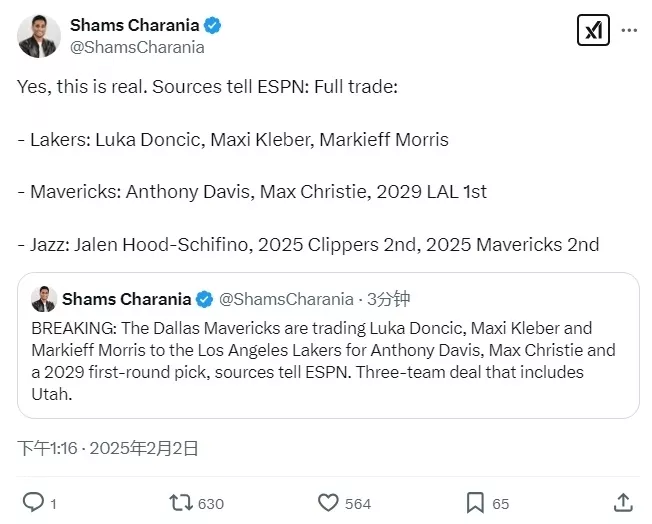The width and height of the screenshot is (652, 524).
Task: Click the quoted tweet's Shams Charania name
Action: [x=126, y=299]
